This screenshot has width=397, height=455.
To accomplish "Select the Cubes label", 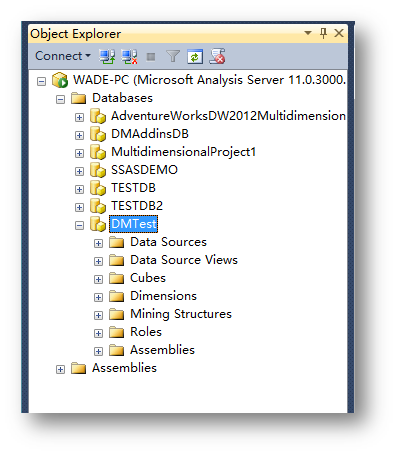I will tap(148, 278).
